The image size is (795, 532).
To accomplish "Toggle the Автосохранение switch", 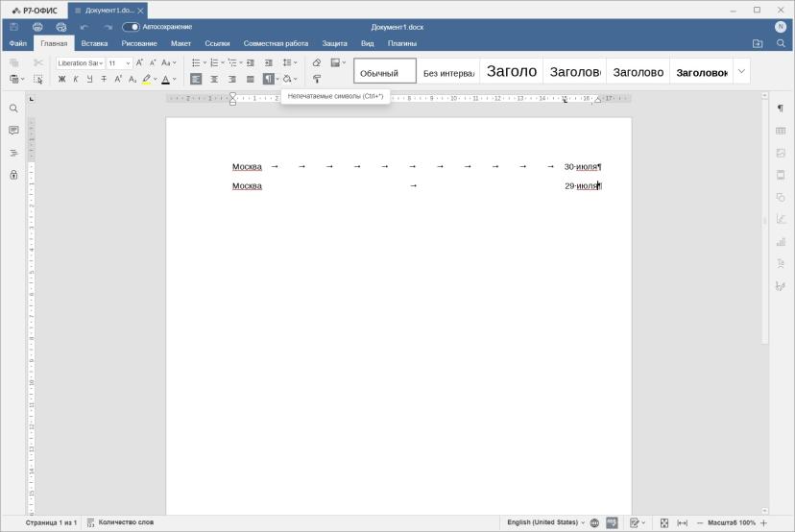I will click(131, 27).
